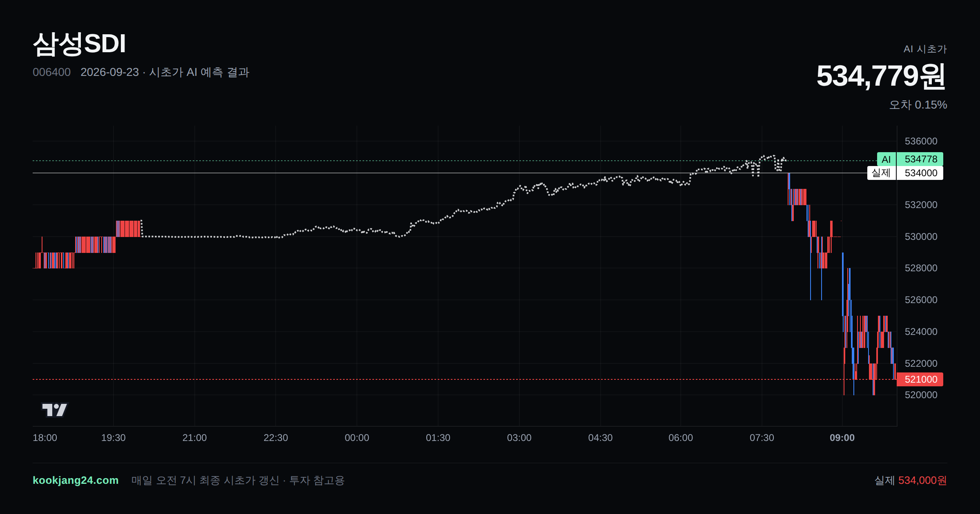Click the 520000 price axis label
980x514 pixels.
[921, 395]
